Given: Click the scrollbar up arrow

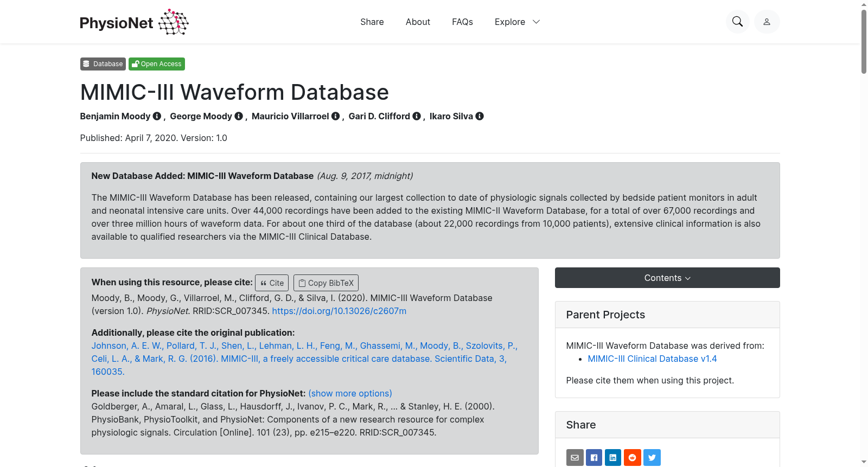Looking at the screenshot, I should pos(864,4).
